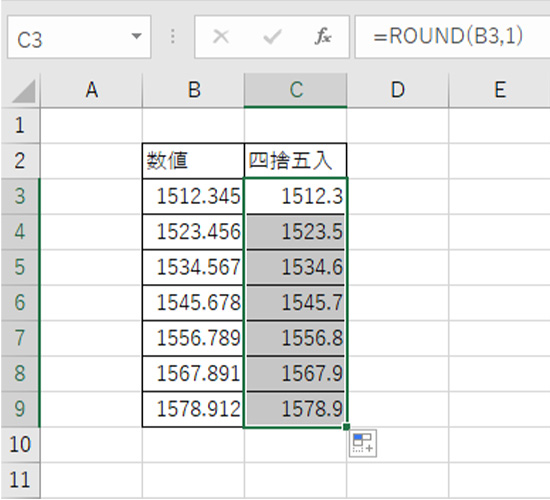This screenshot has height=500, width=550.
Task: Click the Enter checkmark icon in formula bar
Action: point(272,37)
